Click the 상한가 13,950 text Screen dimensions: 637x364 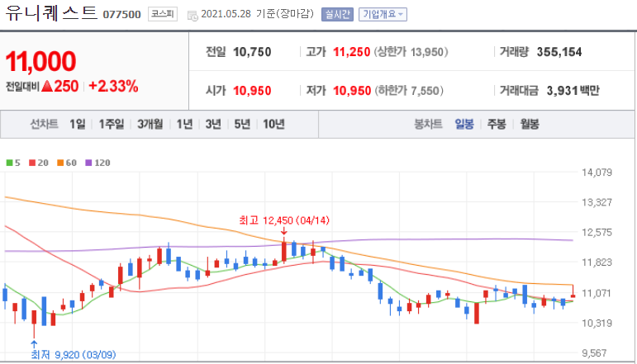click(411, 52)
